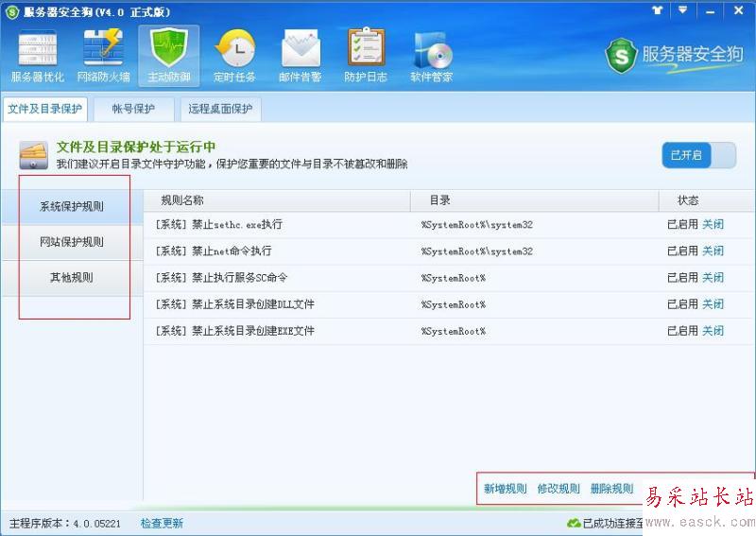Switch to the 远程桌面保护 tab
This screenshot has height=536, width=756.
click(220, 109)
